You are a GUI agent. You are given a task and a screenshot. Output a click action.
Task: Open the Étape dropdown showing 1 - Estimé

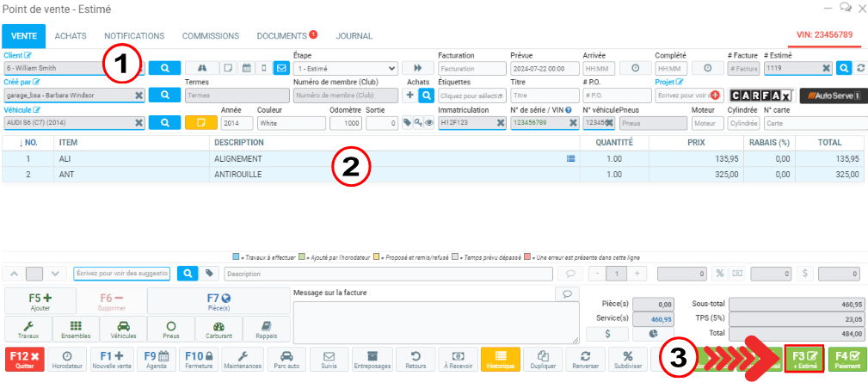[x=345, y=68]
